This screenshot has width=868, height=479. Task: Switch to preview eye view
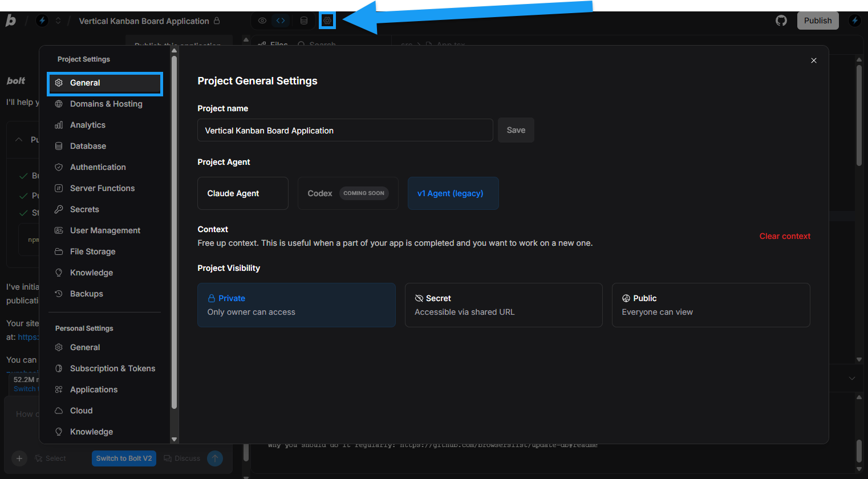point(262,21)
